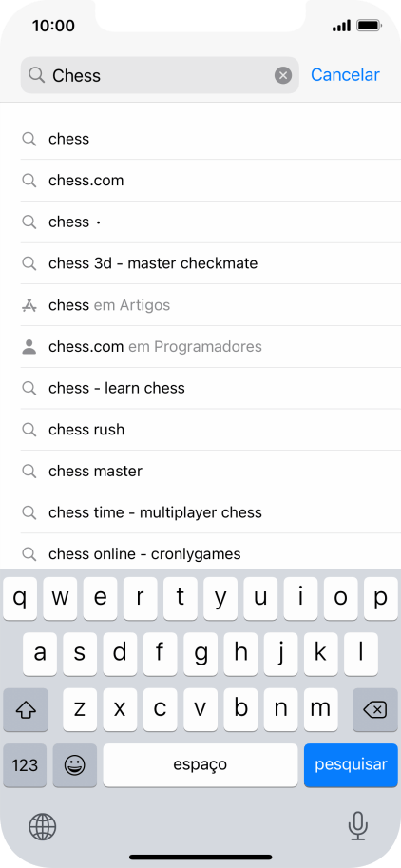
Task: Open chess em Artigos stories result
Action: (x=211, y=305)
